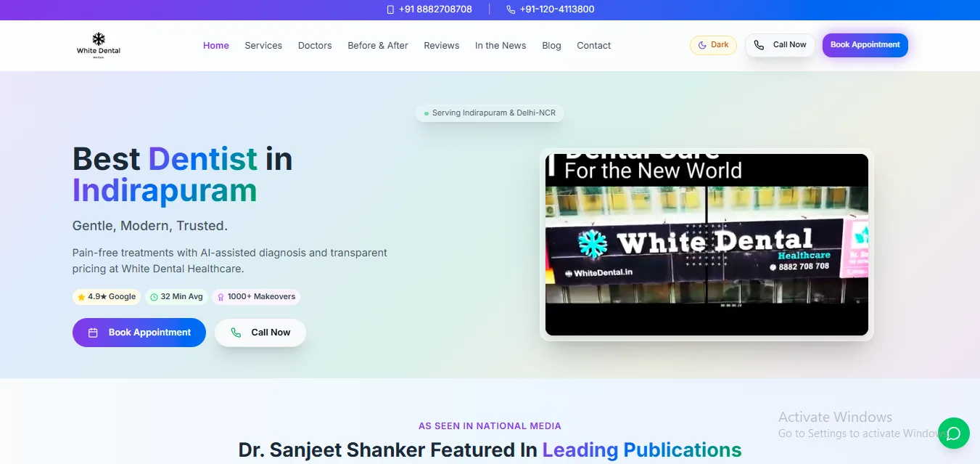Open Before & After page
Screen dimensions: 980x464
(x=378, y=45)
